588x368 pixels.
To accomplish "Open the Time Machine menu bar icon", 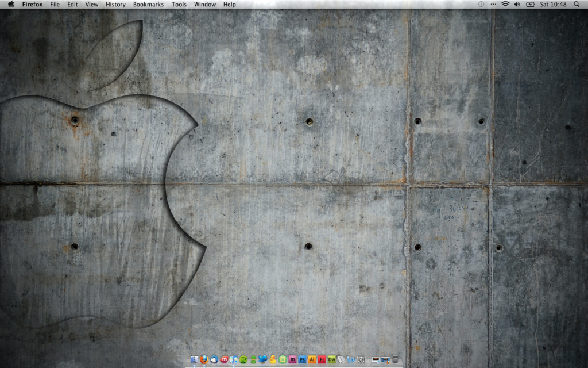I will point(481,5).
